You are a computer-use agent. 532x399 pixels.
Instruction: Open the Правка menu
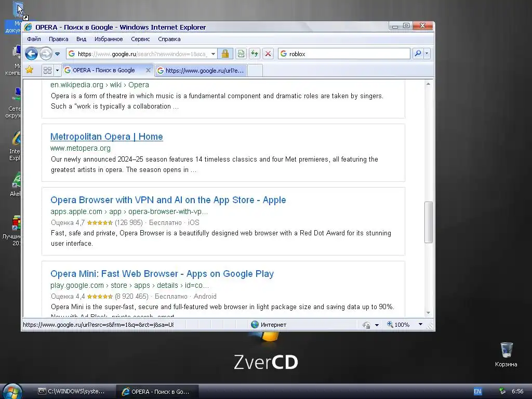tap(58, 39)
